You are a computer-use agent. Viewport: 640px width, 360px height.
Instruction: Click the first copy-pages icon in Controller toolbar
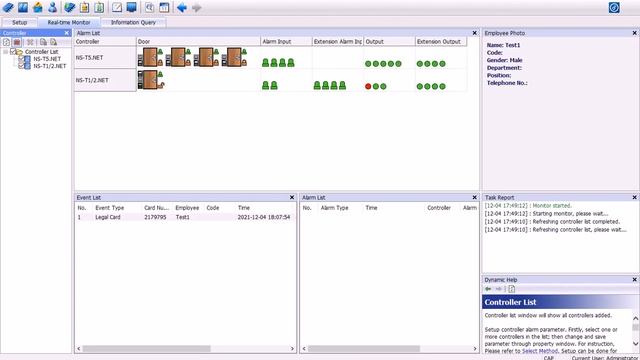coord(43,42)
